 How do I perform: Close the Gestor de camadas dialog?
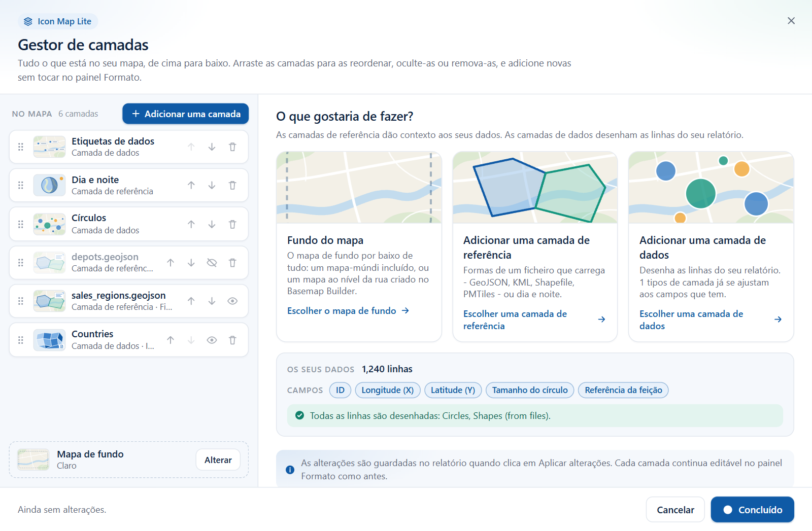(791, 21)
